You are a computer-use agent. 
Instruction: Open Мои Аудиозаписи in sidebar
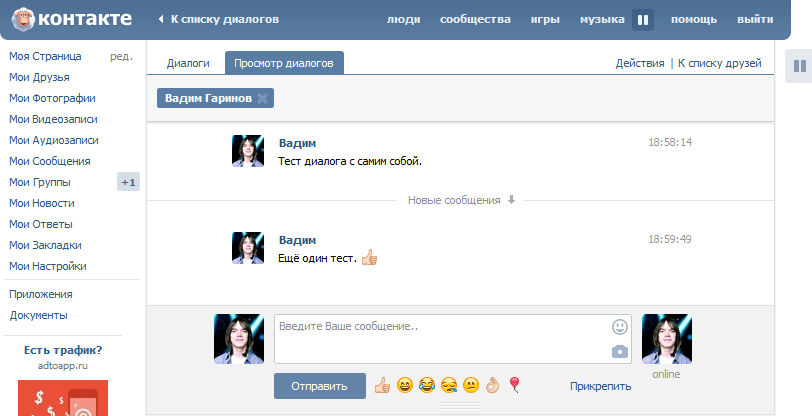(x=54, y=140)
